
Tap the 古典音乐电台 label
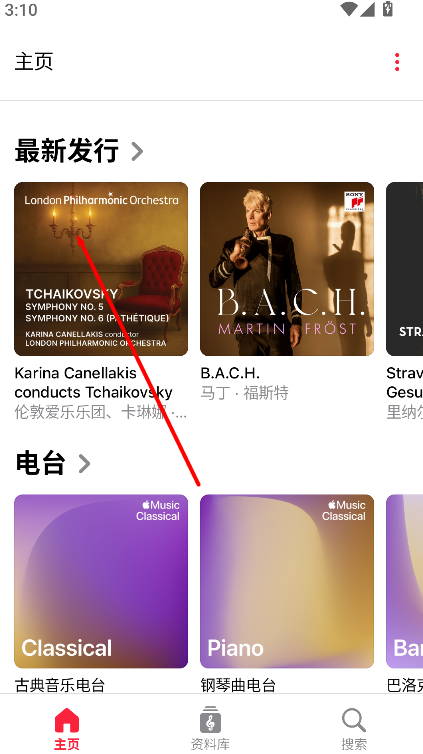coord(60,685)
